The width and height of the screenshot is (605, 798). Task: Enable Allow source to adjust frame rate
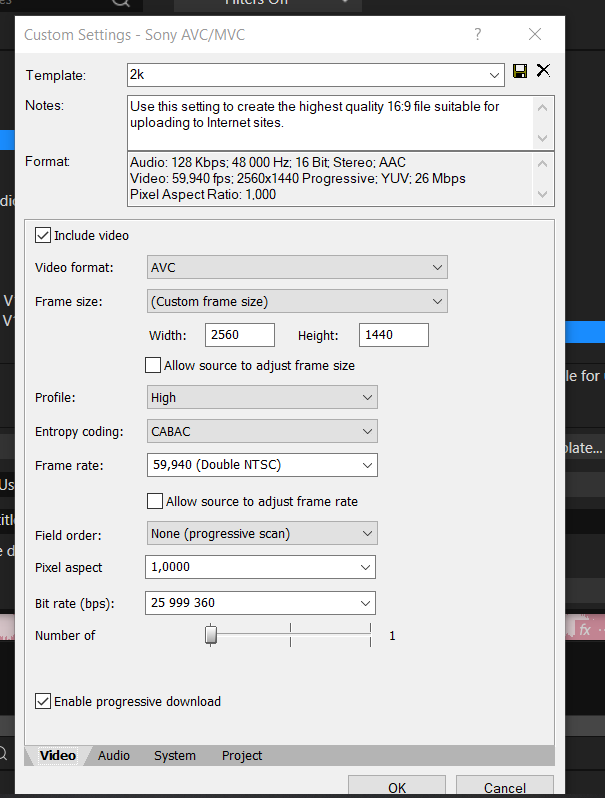coord(154,502)
